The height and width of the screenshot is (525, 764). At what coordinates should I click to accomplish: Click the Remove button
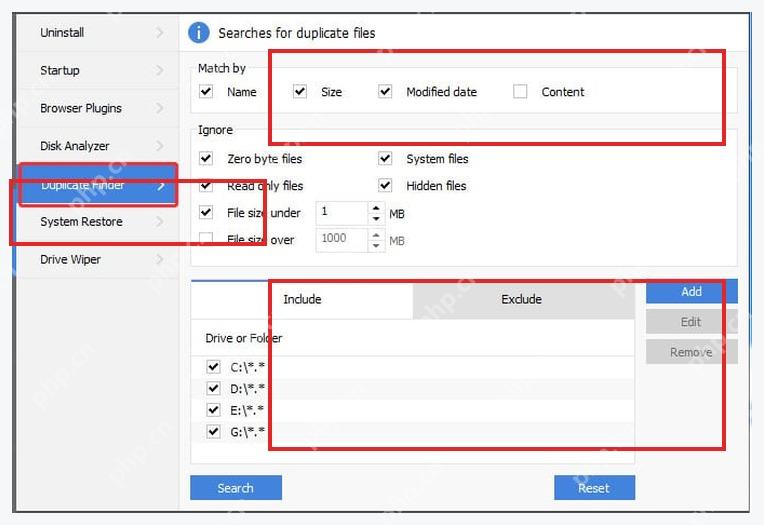click(x=691, y=352)
